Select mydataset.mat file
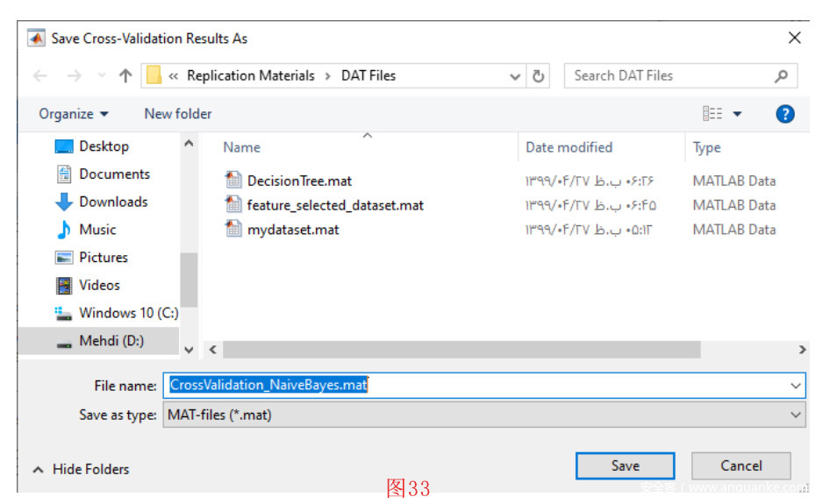Image resolution: width=830 pixels, height=504 pixels. (x=293, y=230)
